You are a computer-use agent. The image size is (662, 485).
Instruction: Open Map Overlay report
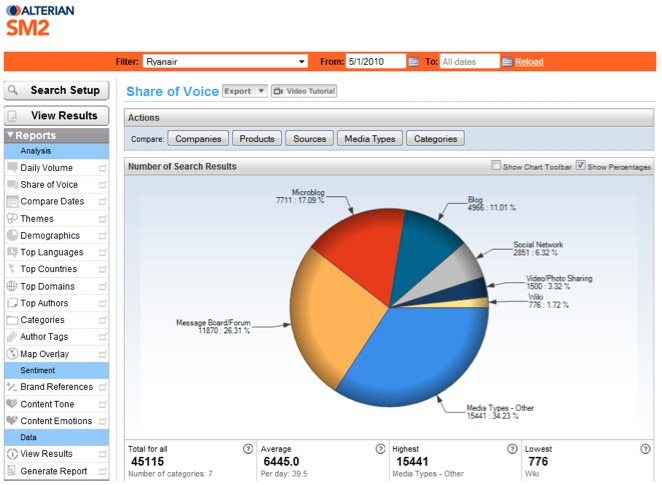44,354
